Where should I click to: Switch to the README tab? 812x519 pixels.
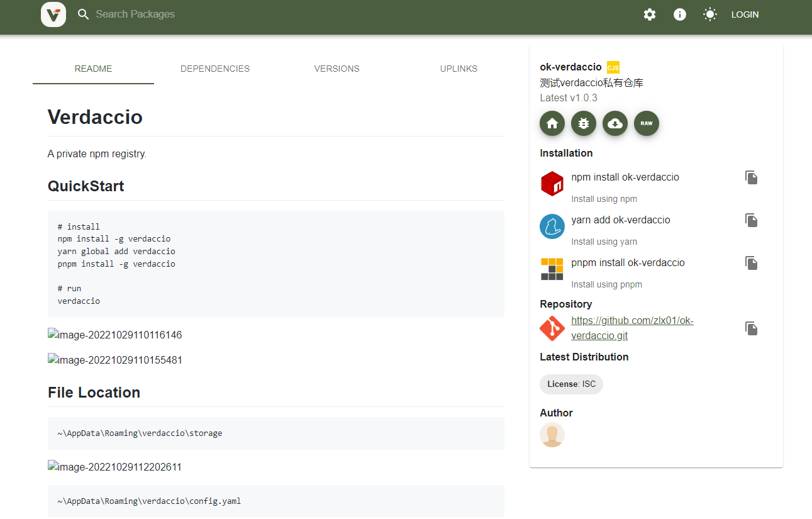coord(93,69)
